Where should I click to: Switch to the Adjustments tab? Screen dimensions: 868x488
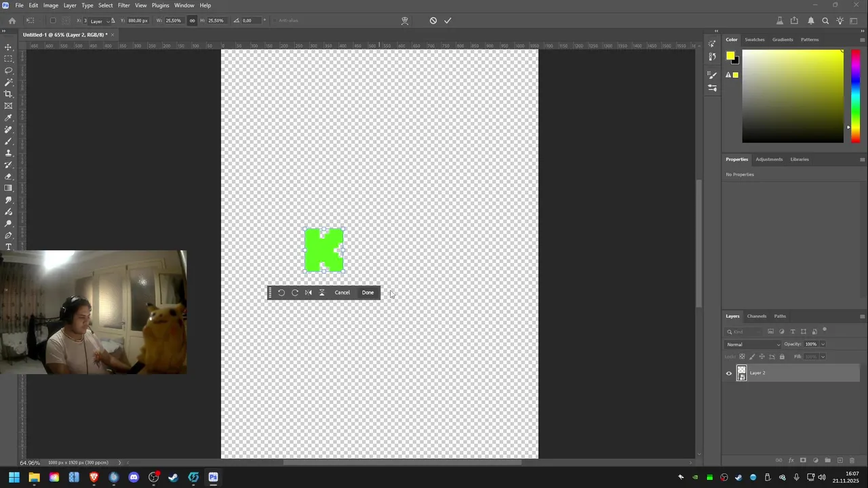point(769,159)
